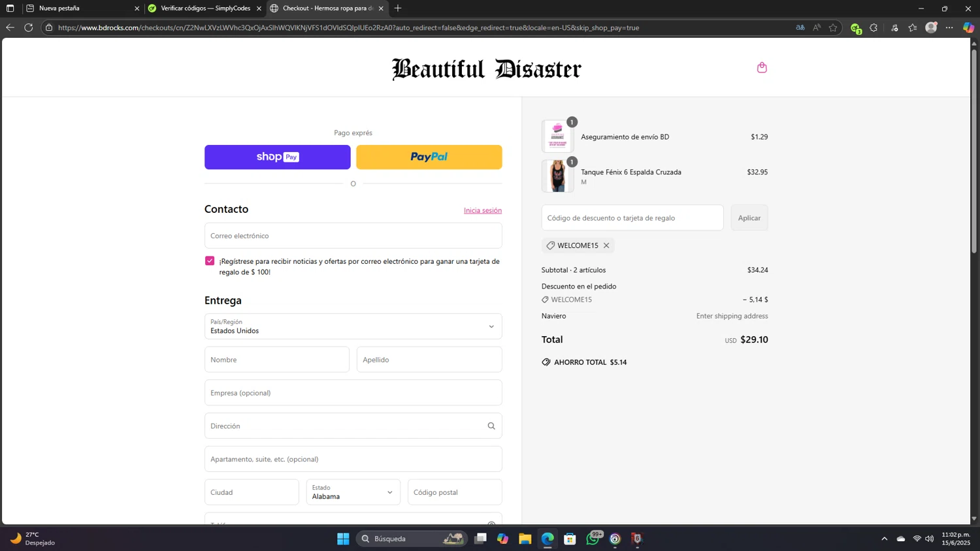Image resolution: width=980 pixels, height=551 pixels.
Task: Click the Empresa (opcional) field
Action: pyautogui.click(x=353, y=393)
